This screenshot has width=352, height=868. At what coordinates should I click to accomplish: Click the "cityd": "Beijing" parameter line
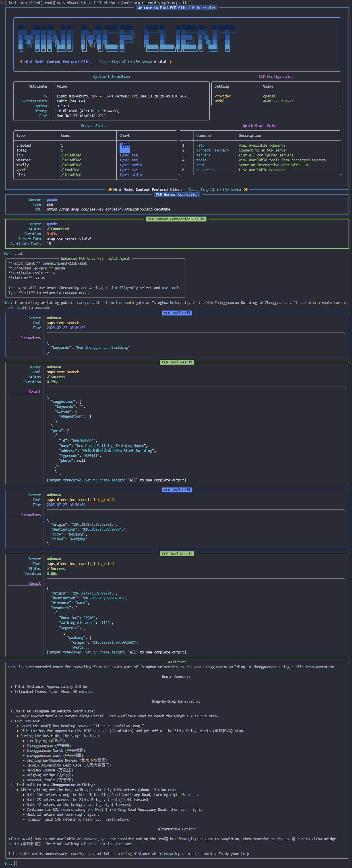point(69,539)
